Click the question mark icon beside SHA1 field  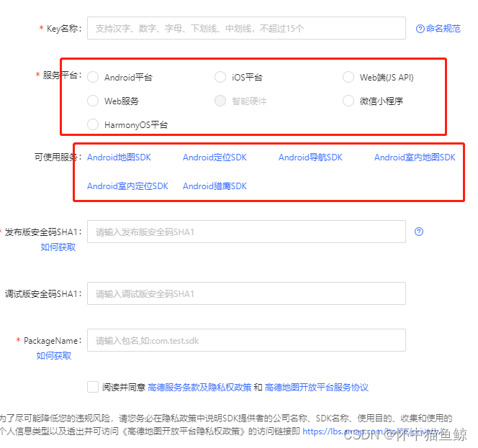(419, 232)
